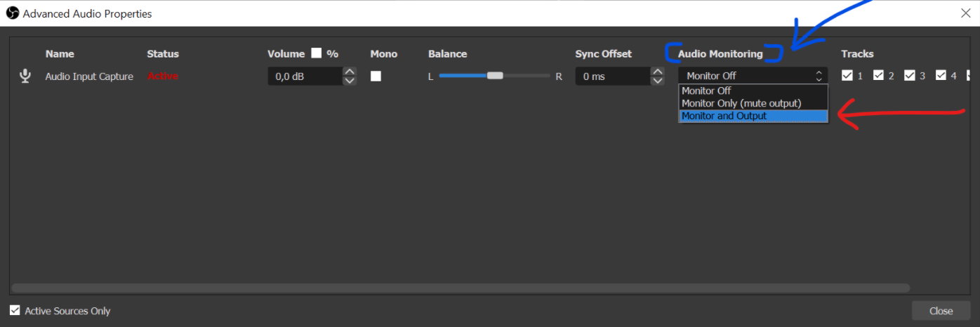Toggle track 3 checkbox
Screen dimensions: 980x327
(x=909, y=76)
